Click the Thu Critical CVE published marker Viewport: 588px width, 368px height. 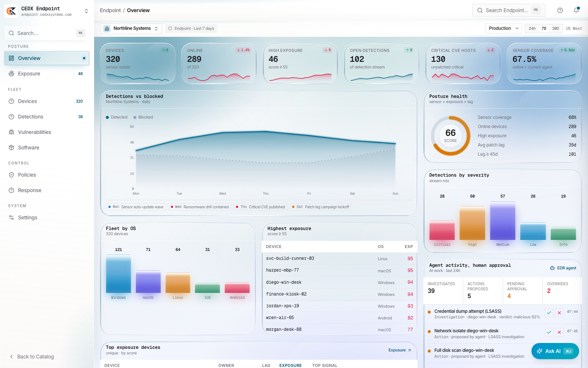coord(261,207)
